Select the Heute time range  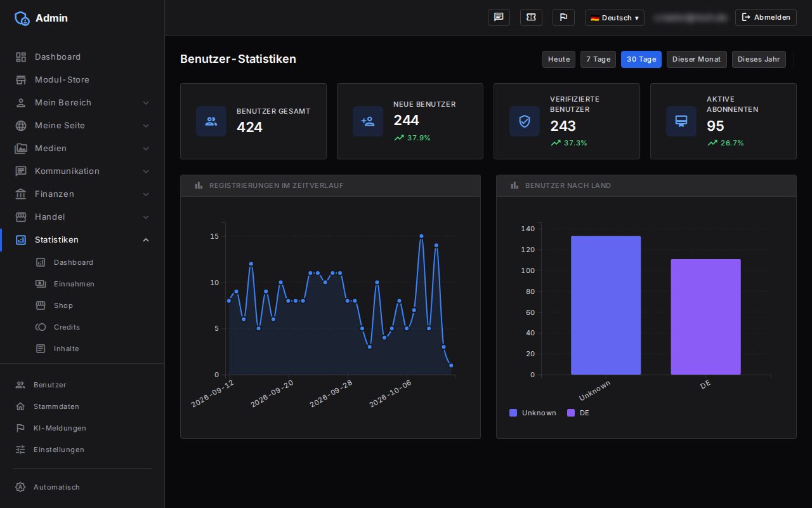point(559,59)
